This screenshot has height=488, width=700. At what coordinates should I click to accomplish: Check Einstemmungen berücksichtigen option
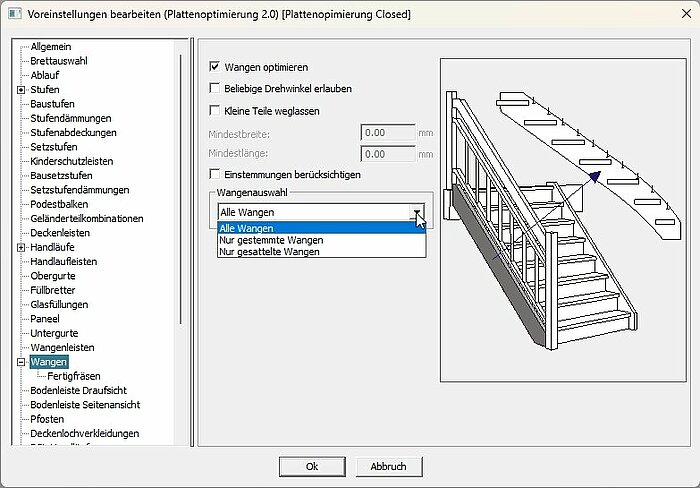point(215,174)
